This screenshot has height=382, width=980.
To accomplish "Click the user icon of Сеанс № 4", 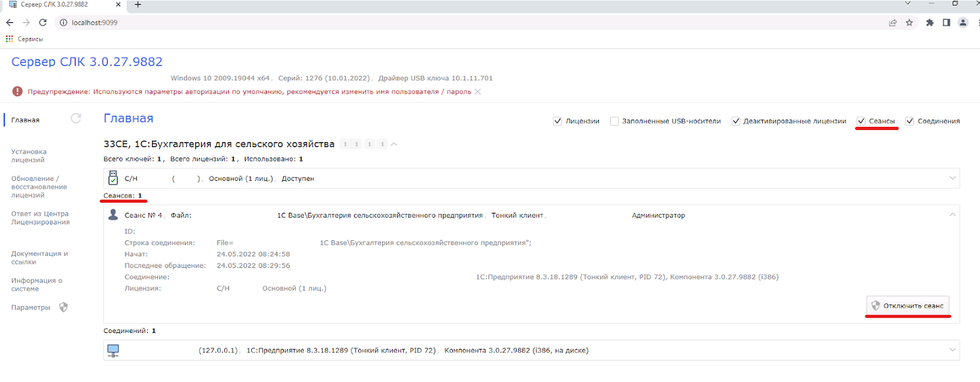I will [113, 215].
